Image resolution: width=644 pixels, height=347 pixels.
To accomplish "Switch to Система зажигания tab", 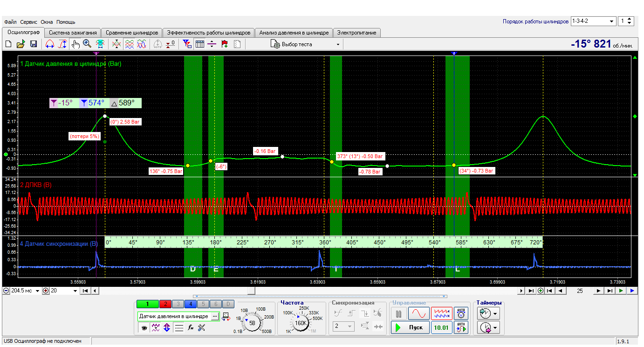I will (73, 33).
